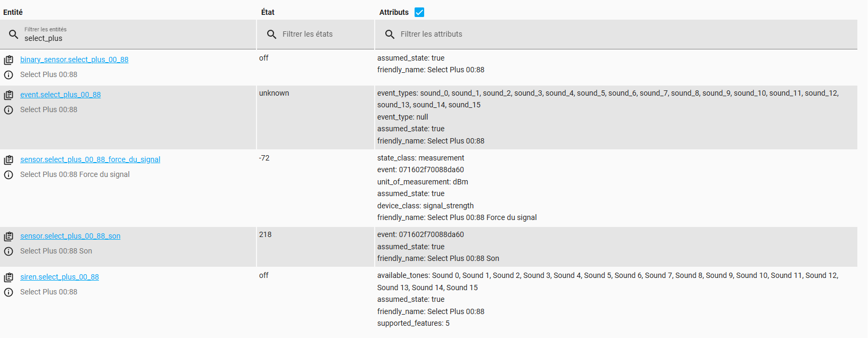Copy entity ID sensor.select_plus_00_88_son
Screen dimensions: 868x338
[9, 236]
